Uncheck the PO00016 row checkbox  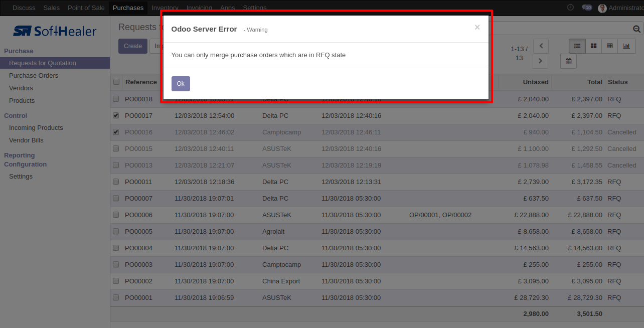[x=116, y=132]
